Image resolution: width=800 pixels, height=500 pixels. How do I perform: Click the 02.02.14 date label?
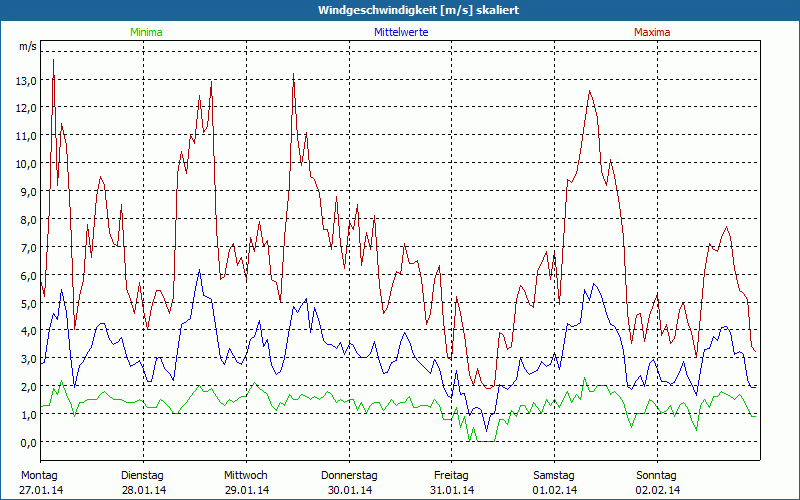(x=657, y=490)
